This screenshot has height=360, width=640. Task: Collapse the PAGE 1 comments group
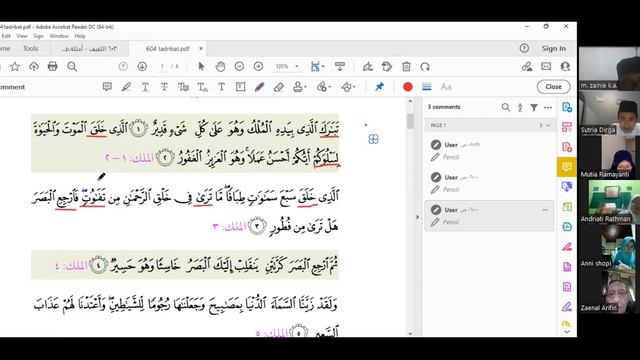(x=548, y=125)
